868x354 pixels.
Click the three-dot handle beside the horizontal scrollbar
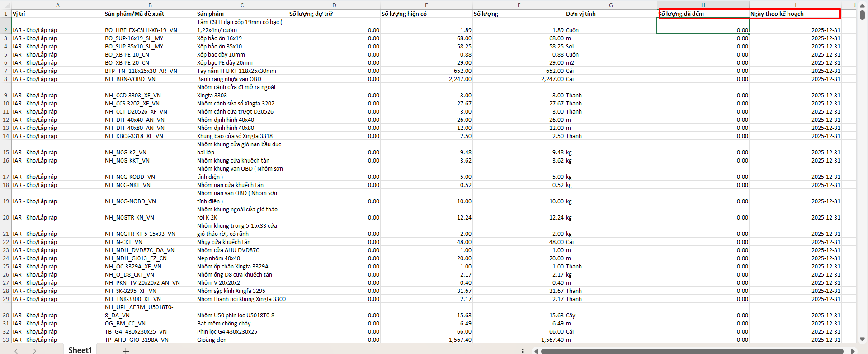pyautogui.click(x=523, y=351)
